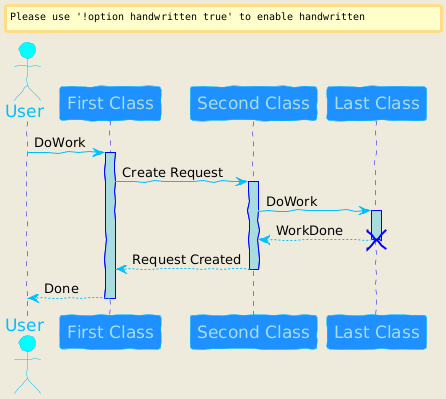Click the Done return message label
The width and height of the screenshot is (446, 399).
pyautogui.click(x=61, y=289)
